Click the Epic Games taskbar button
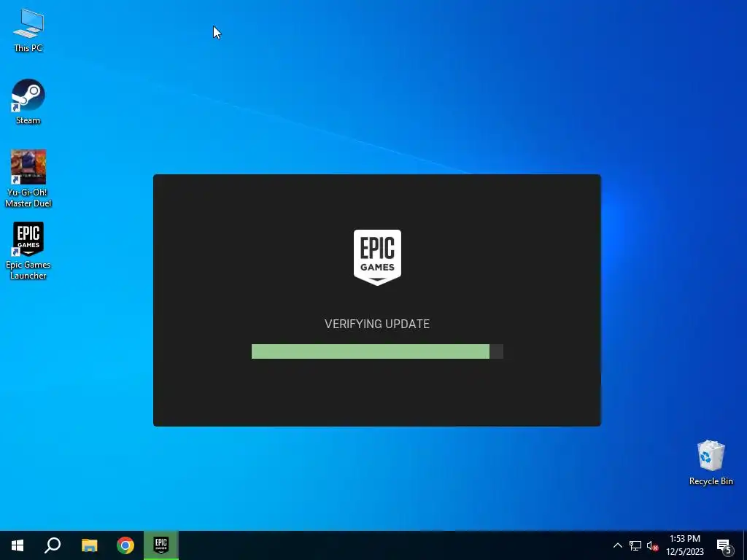 tap(161, 545)
